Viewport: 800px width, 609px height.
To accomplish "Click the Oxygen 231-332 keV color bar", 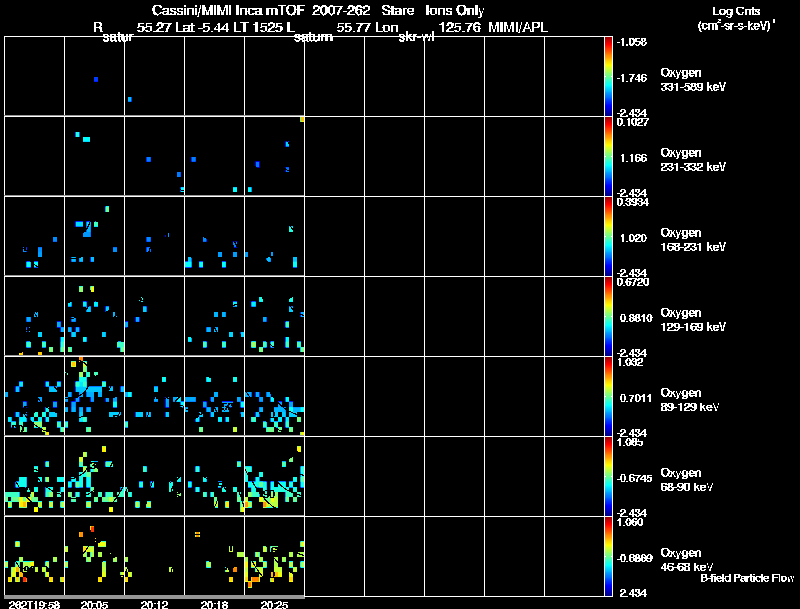I will 608,156.
